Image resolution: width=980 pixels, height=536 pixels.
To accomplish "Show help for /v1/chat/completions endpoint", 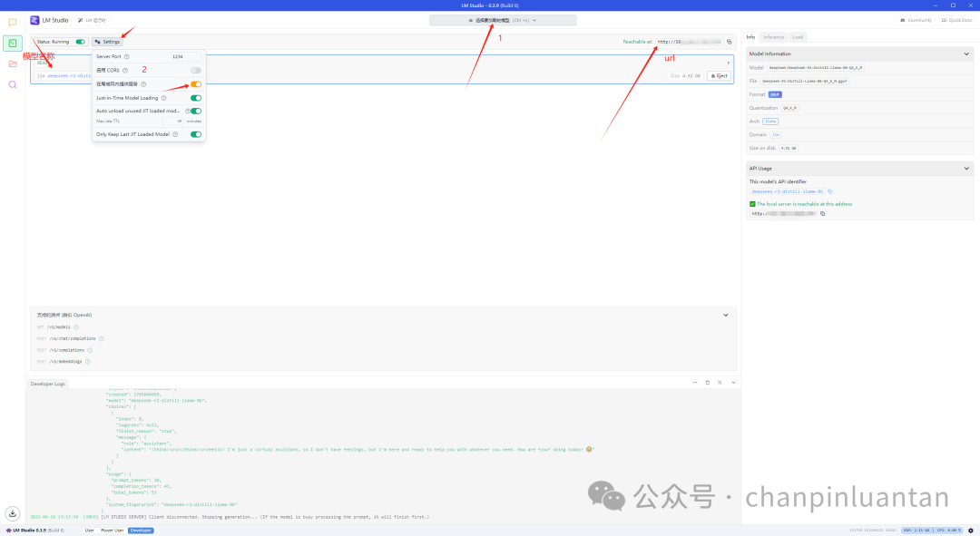I will click(102, 338).
